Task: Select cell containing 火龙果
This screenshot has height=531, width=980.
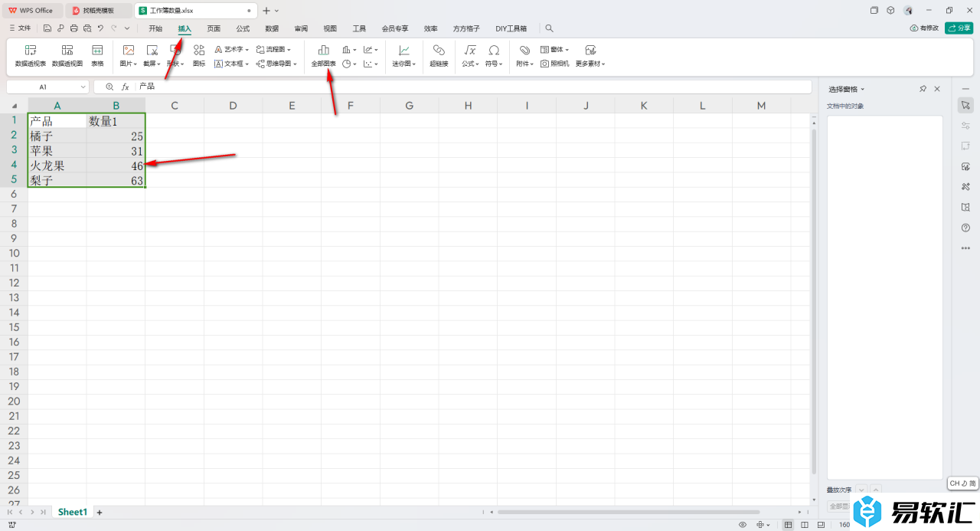Action: [x=57, y=165]
